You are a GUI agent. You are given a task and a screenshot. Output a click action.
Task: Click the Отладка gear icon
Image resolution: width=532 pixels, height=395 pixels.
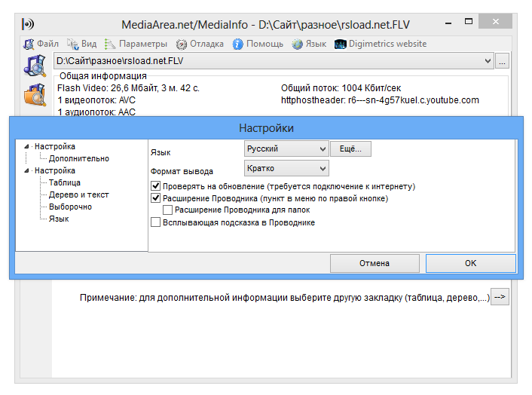[181, 44]
